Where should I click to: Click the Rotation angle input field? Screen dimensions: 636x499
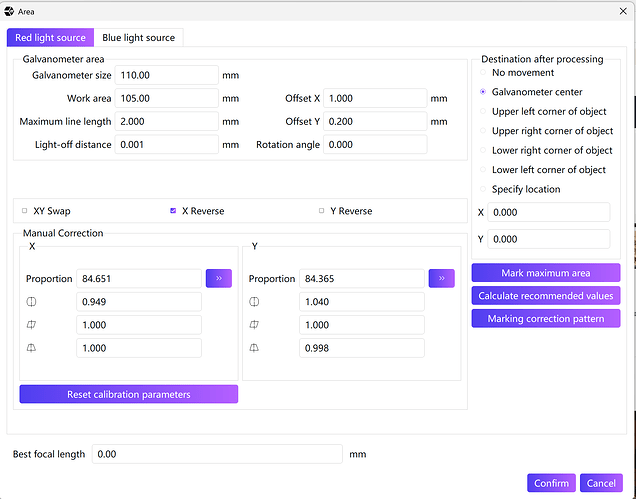point(375,144)
